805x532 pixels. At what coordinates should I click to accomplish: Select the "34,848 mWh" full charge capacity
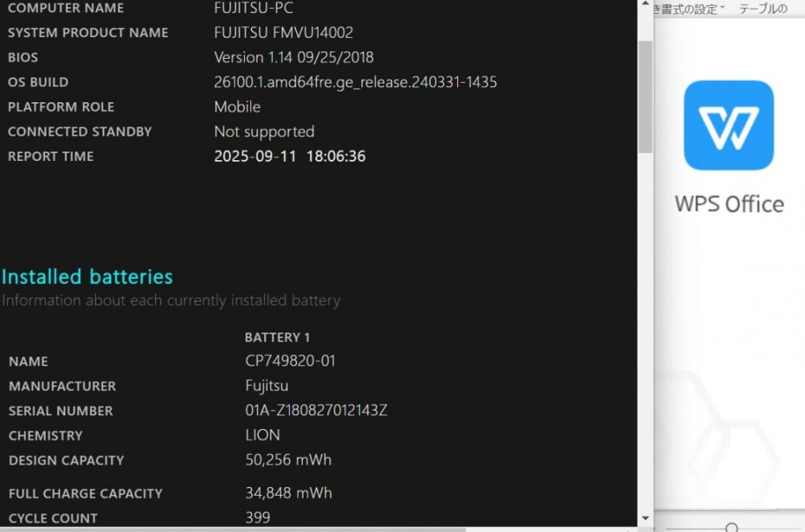point(288,493)
